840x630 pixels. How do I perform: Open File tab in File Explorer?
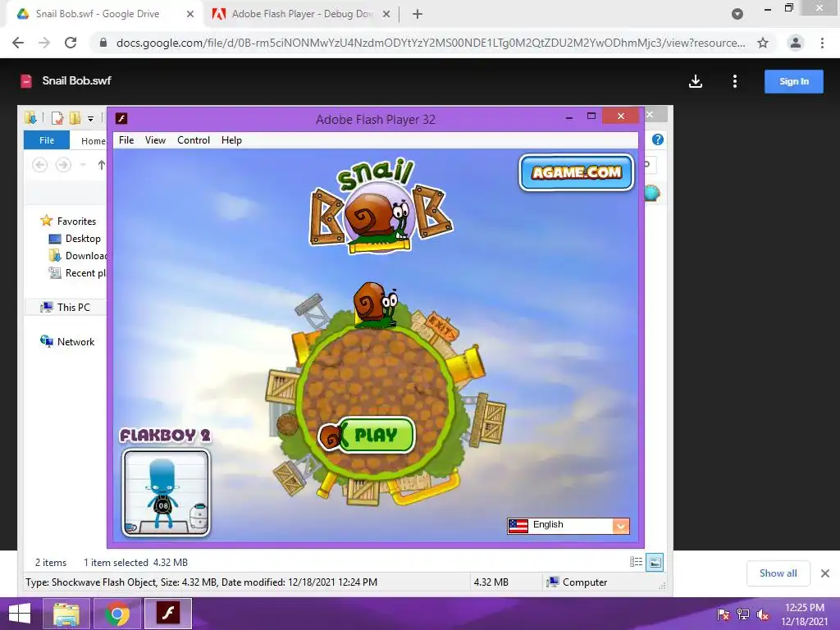[47, 140]
